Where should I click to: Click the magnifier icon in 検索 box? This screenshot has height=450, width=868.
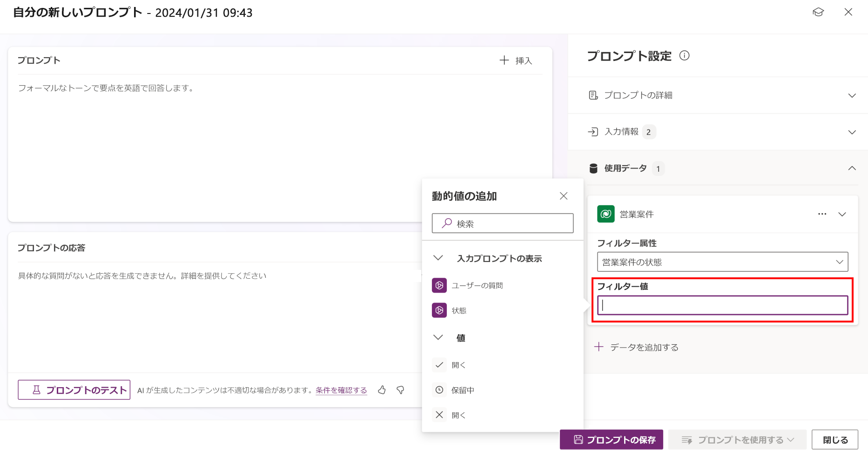point(447,223)
